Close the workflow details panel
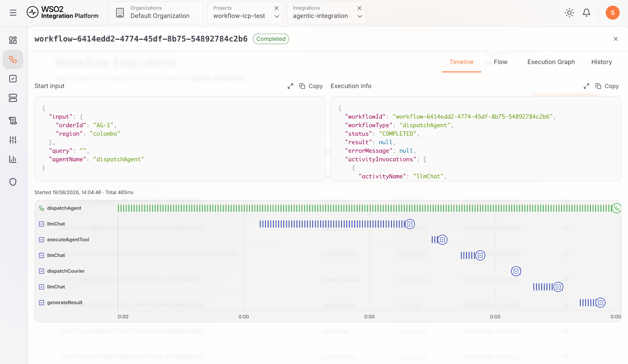Screen dimensions: 628x364 [x=615, y=39]
